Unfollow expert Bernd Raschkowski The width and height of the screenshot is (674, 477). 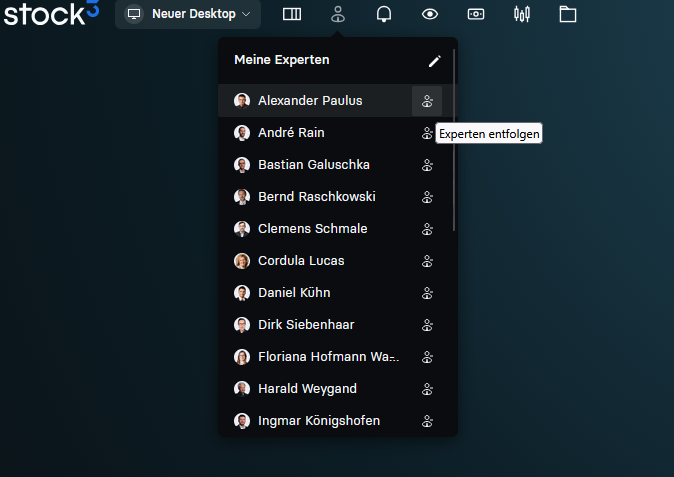pyautogui.click(x=427, y=197)
